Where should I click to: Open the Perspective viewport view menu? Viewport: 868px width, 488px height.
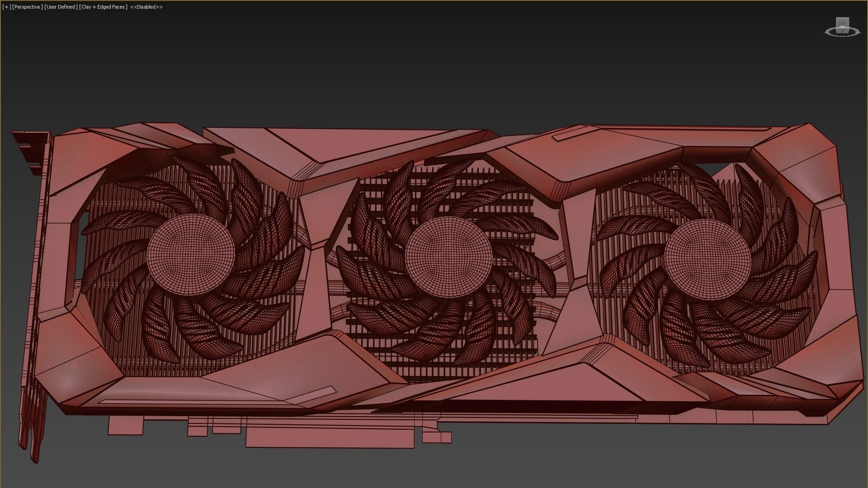point(27,7)
